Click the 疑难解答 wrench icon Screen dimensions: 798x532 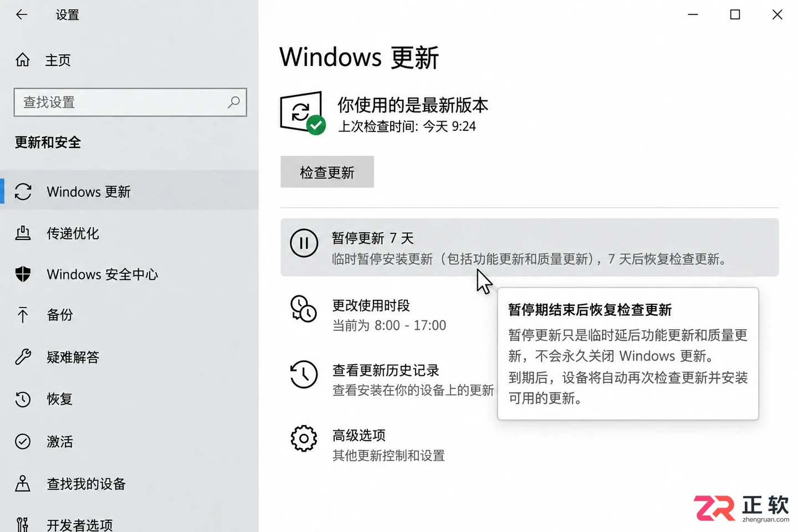23,357
